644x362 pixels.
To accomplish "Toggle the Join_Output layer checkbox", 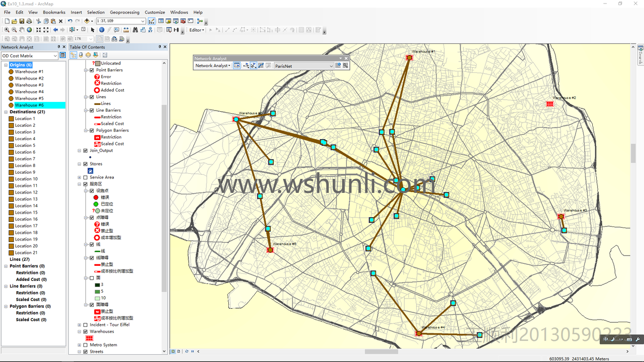I will [85, 150].
